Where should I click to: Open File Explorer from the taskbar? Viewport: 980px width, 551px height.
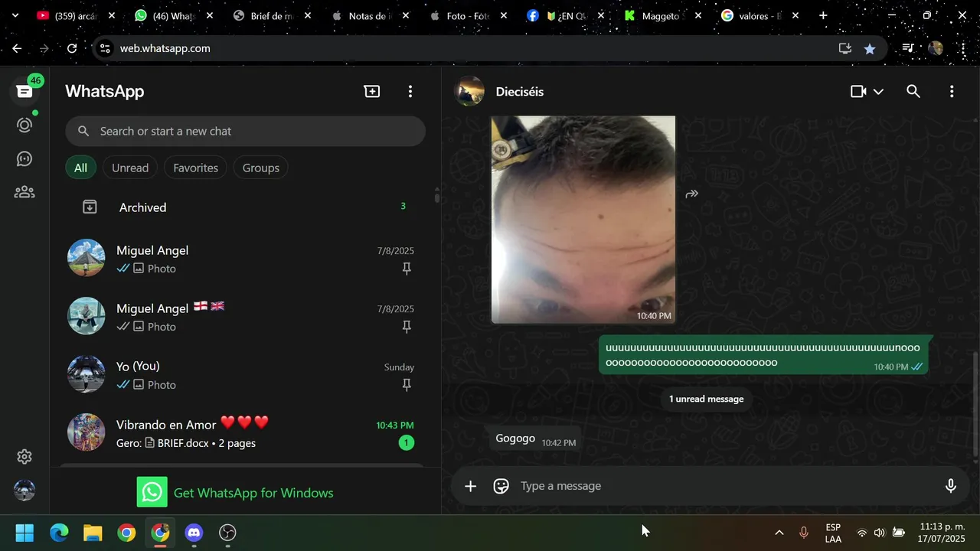tap(93, 533)
